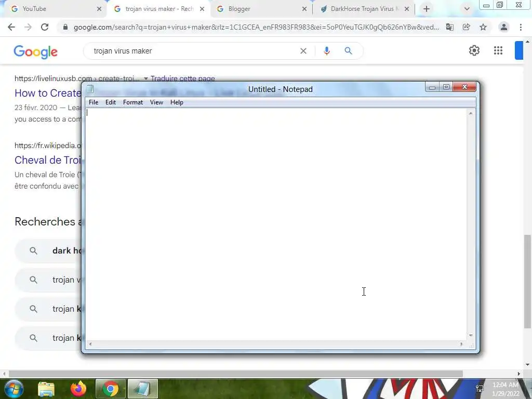Open Notepad's Help menu
Screen dimensions: 532x399
pyautogui.click(x=177, y=102)
